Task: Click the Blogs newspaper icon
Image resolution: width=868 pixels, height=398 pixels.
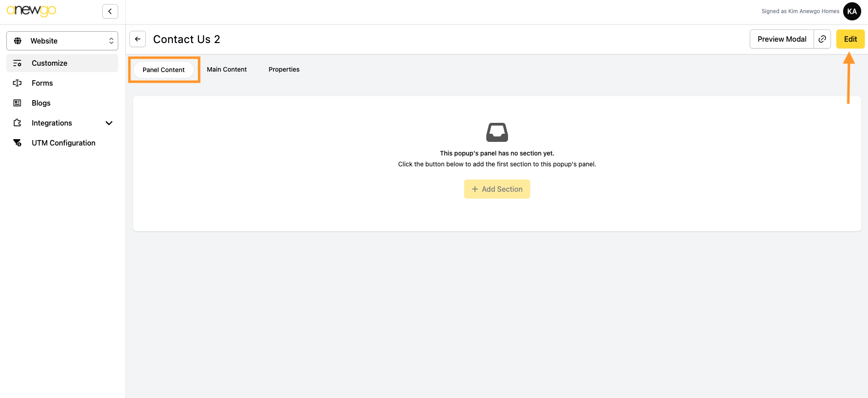Action: coord(17,103)
